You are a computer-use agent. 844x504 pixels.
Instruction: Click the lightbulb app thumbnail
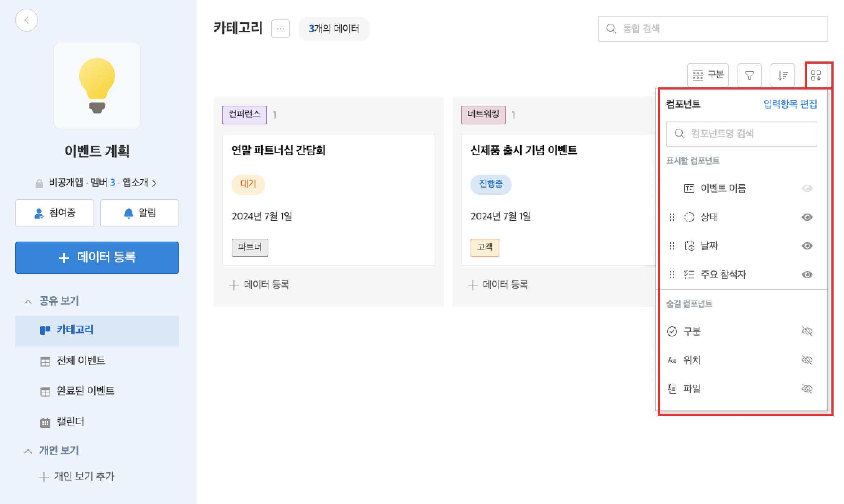97,86
